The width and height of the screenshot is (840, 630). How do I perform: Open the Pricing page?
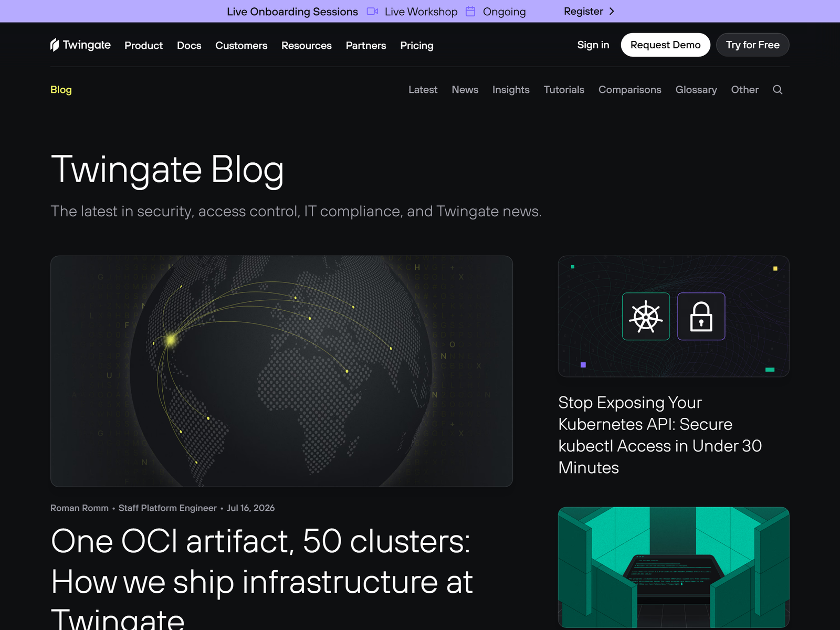pyautogui.click(x=417, y=46)
